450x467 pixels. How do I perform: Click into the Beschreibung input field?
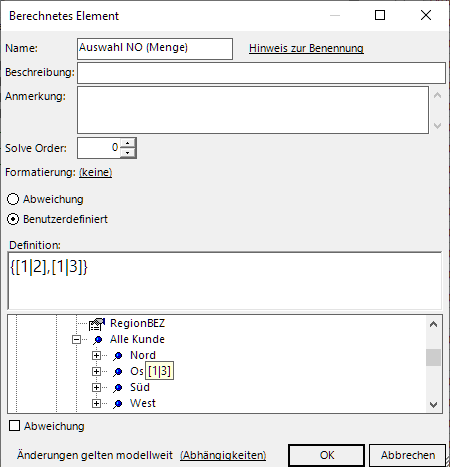(261, 73)
